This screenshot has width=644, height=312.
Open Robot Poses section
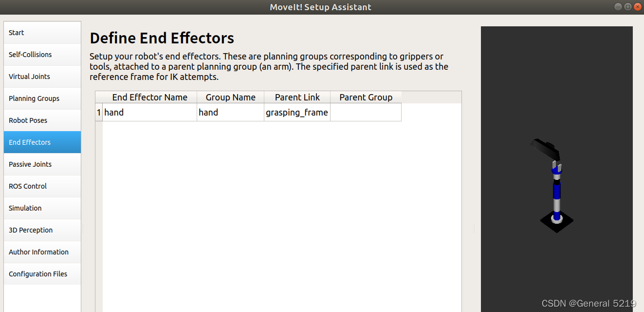42,120
